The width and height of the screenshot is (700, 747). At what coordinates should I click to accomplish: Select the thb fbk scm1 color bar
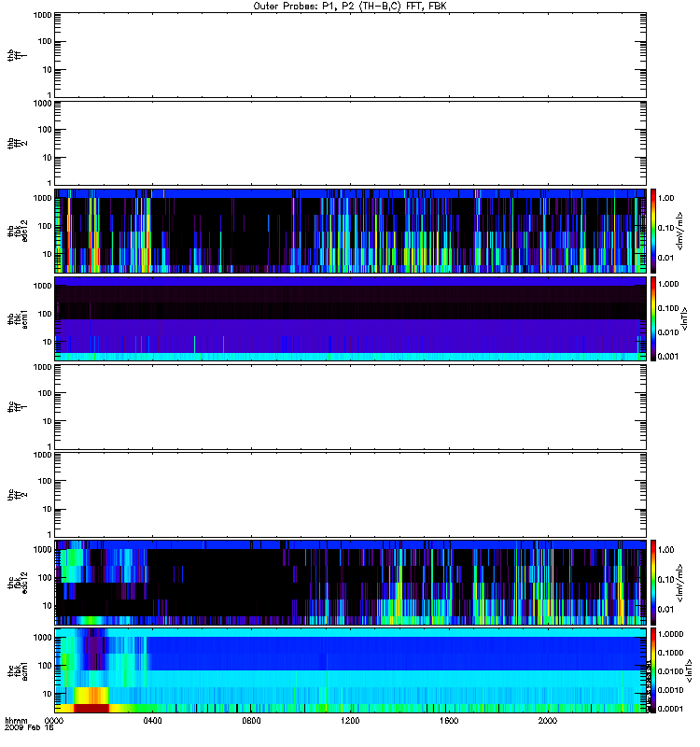(653, 318)
